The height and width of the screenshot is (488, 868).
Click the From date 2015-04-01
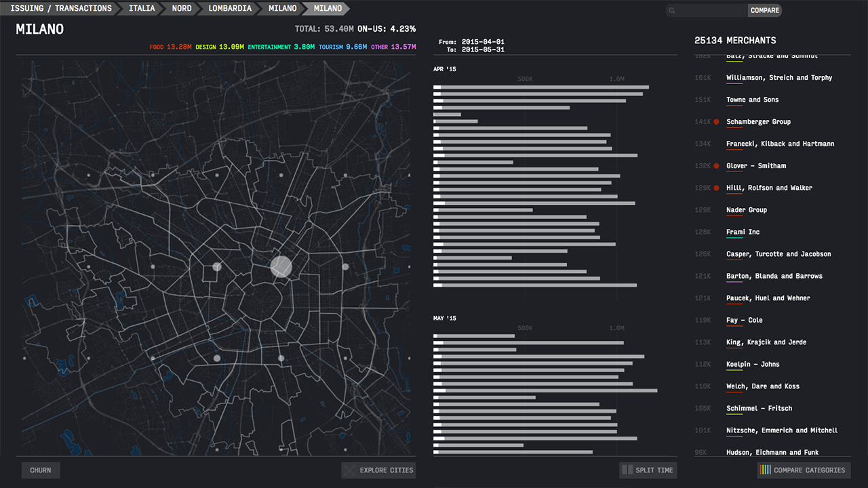click(x=483, y=42)
